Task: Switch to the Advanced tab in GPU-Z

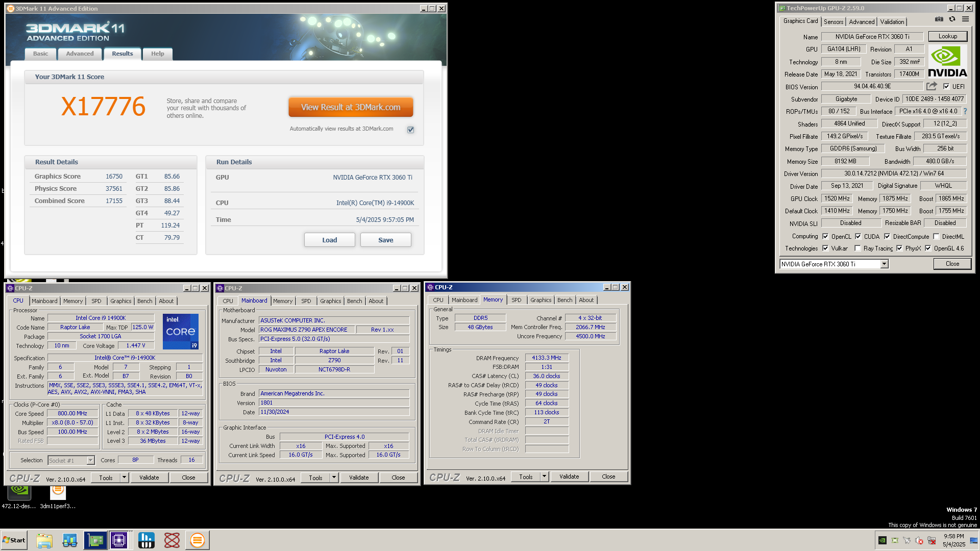Action: point(862,22)
